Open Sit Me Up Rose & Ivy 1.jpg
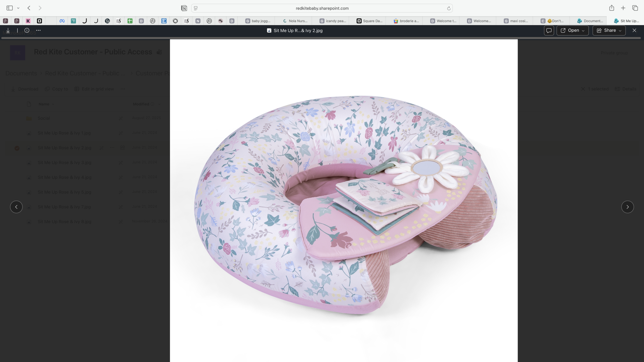 pos(64,133)
